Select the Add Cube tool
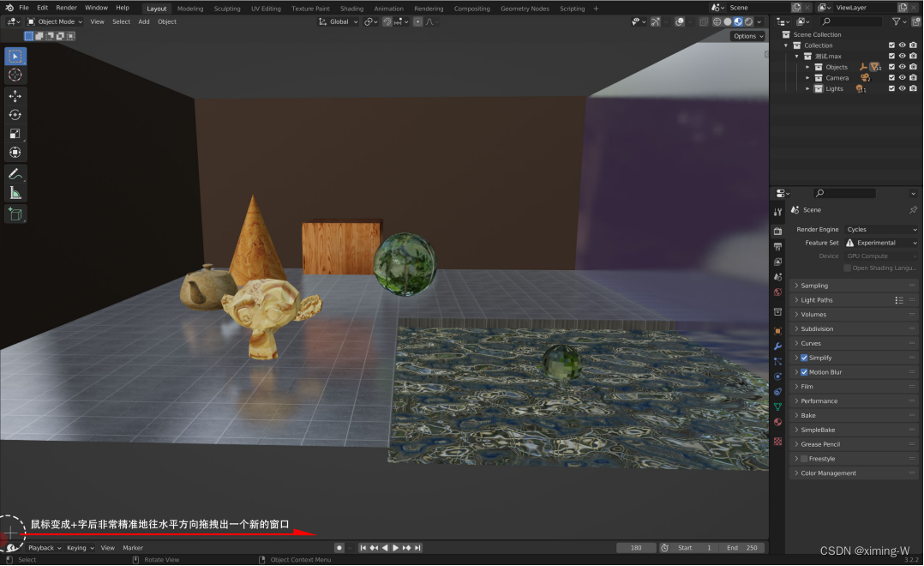Screen dimensions: 924x566 pyautogui.click(x=15, y=213)
